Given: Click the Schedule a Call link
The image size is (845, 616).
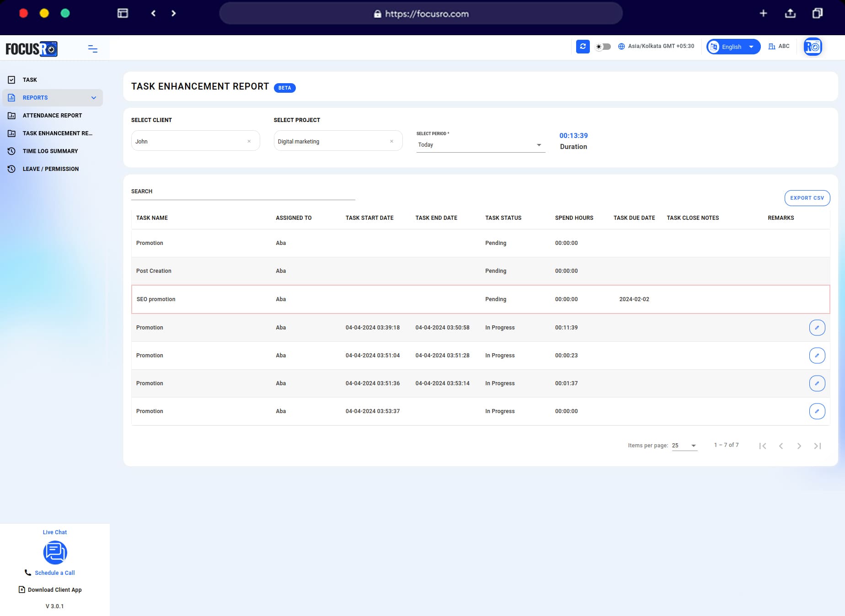Looking at the screenshot, I should click(x=55, y=573).
